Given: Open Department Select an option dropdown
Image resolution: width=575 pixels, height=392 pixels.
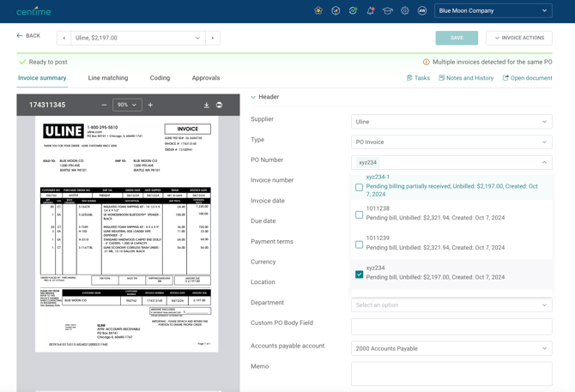Looking at the screenshot, I should pos(451,305).
